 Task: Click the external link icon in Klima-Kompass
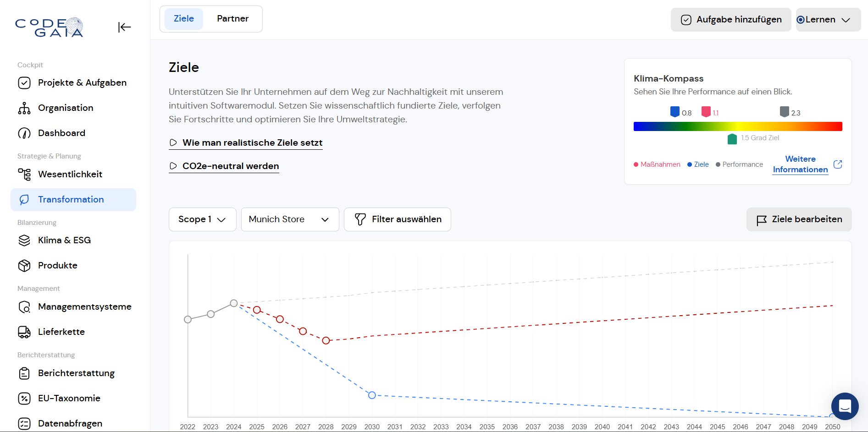tap(838, 164)
